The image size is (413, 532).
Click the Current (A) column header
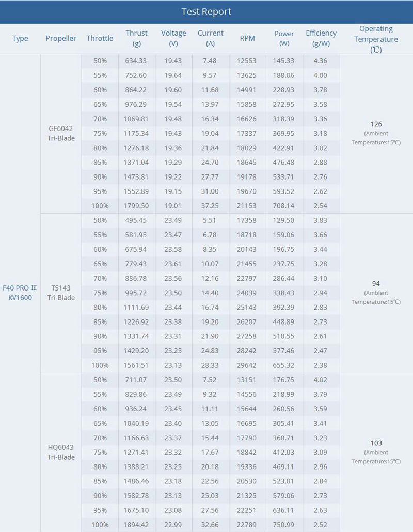click(211, 38)
